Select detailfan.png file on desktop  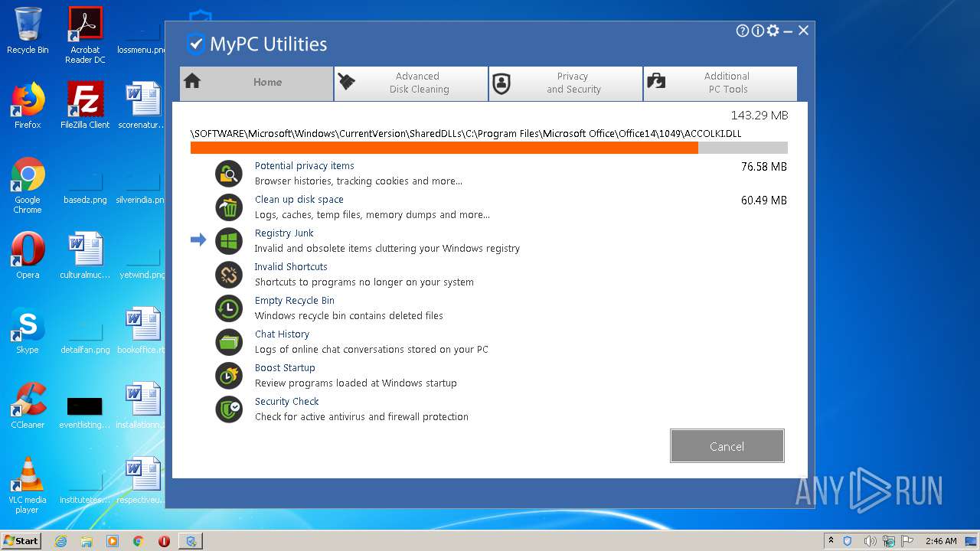pos(85,338)
